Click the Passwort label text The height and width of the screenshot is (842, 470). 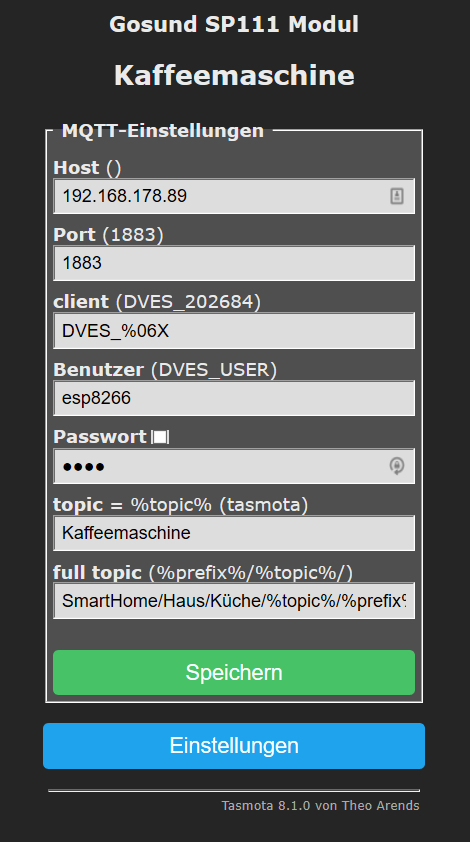pyautogui.click(x=100, y=437)
